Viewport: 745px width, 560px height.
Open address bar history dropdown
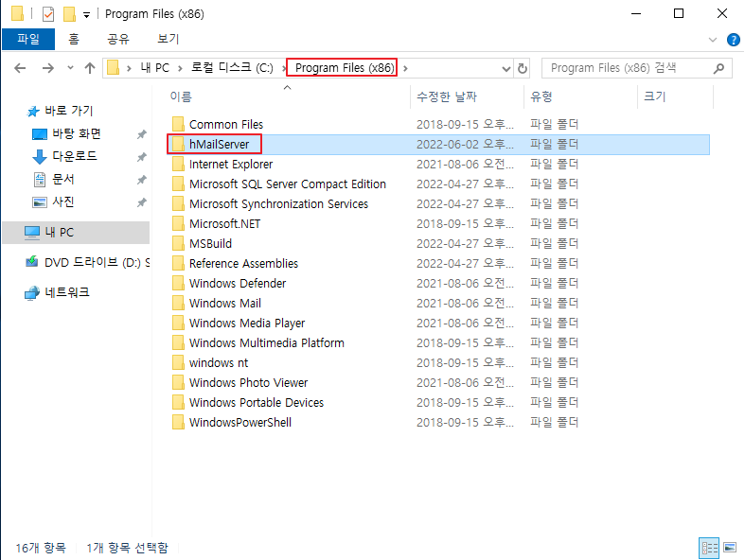pyautogui.click(x=506, y=69)
